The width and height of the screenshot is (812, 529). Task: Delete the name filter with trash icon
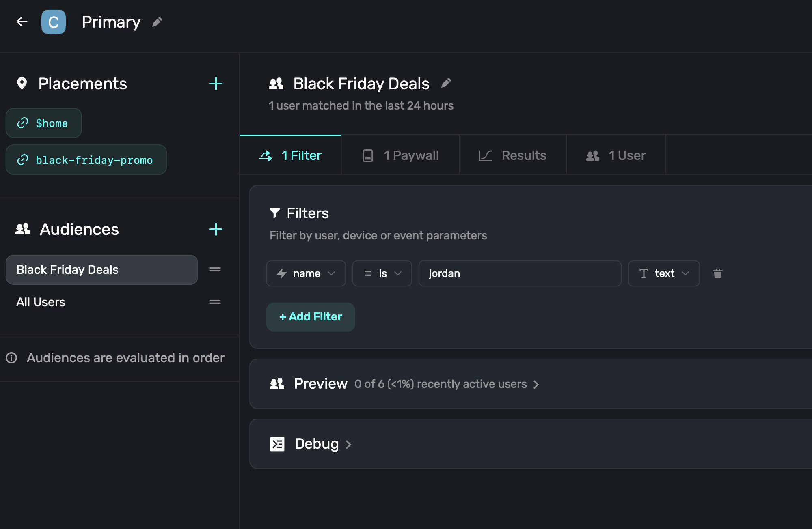[x=717, y=273]
